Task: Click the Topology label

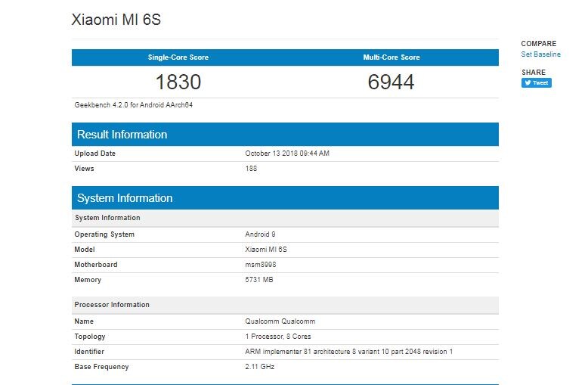Action: pos(90,337)
